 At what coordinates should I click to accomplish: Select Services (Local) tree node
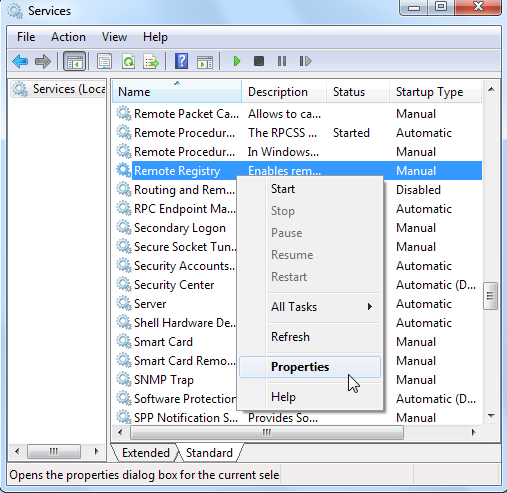(x=59, y=89)
